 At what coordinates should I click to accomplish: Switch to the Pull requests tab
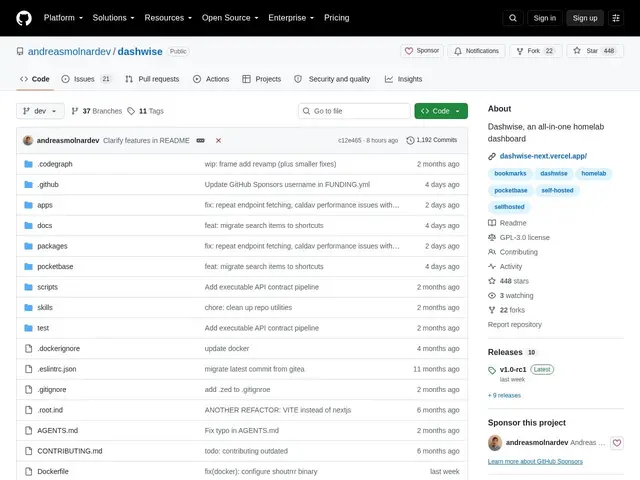[x=152, y=79]
